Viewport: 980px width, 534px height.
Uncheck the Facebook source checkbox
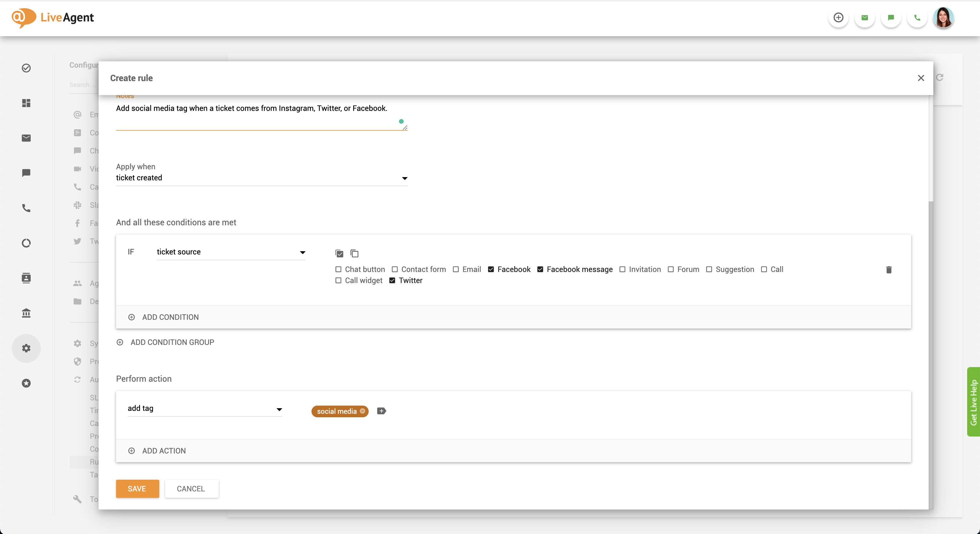point(491,269)
